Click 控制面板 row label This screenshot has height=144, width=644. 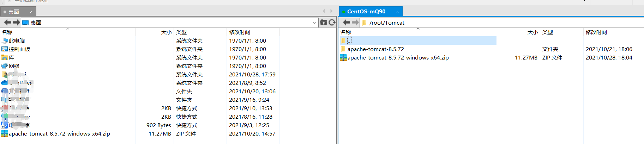click(x=19, y=49)
